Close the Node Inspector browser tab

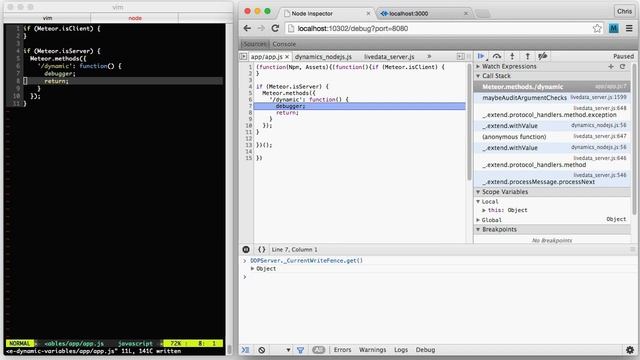point(368,13)
